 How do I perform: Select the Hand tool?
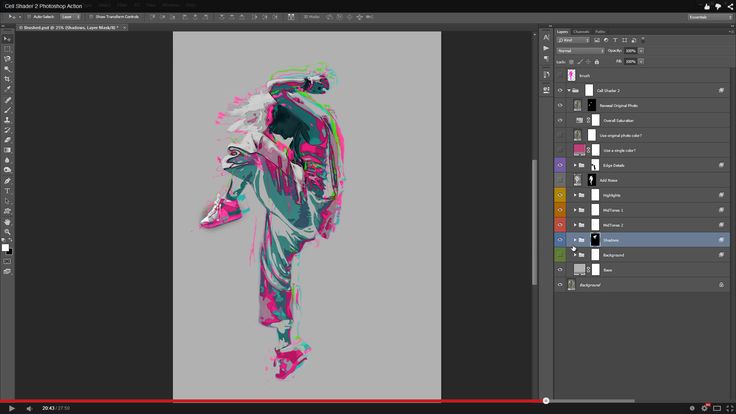[x=8, y=221]
